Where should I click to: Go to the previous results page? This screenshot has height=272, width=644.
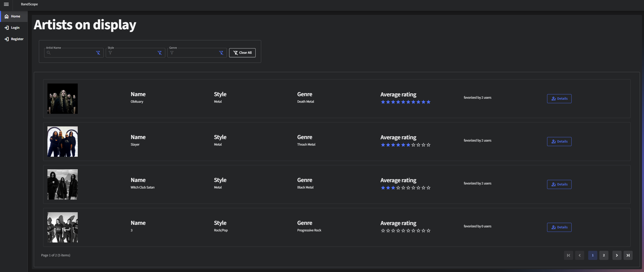coord(580,255)
